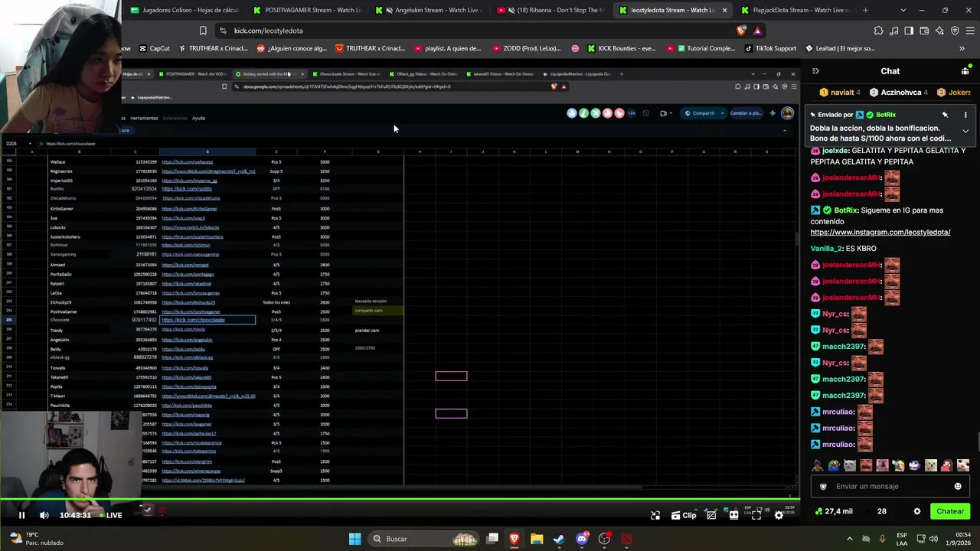Click the Chatear send button
The height and width of the screenshot is (551, 980).
pos(950,511)
